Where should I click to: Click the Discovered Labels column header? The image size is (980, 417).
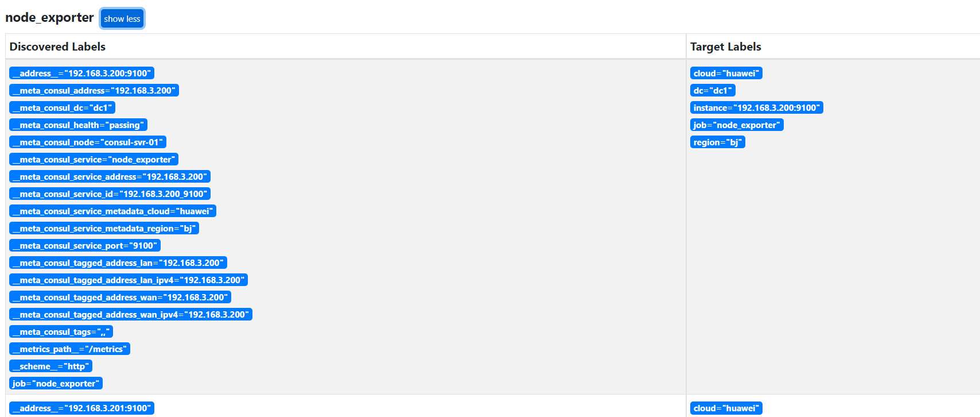(57, 47)
